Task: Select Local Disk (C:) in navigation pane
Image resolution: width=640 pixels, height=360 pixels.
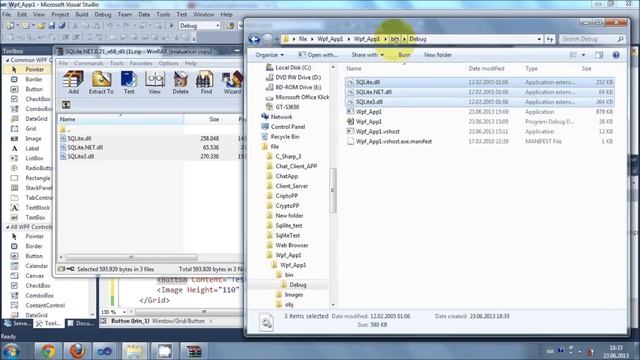Action: [293, 67]
